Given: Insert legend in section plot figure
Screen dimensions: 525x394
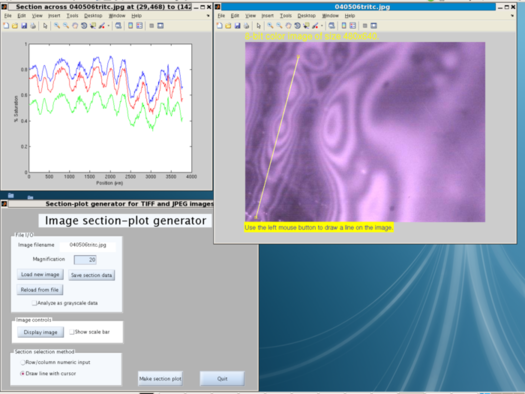Looking at the screenshot, I should click(139, 26).
